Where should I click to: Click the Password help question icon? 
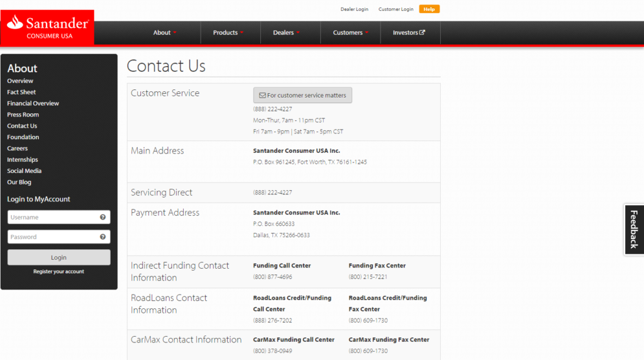click(103, 237)
